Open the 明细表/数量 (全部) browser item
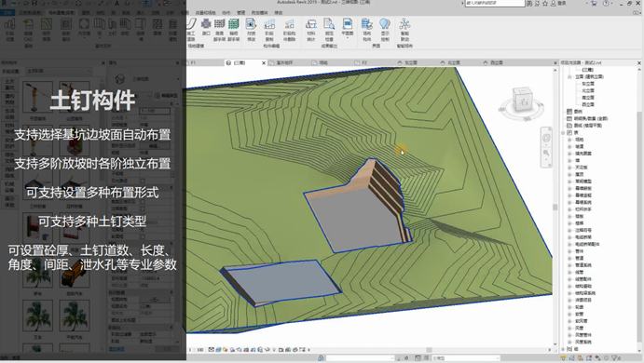 pyautogui.click(x=591, y=118)
